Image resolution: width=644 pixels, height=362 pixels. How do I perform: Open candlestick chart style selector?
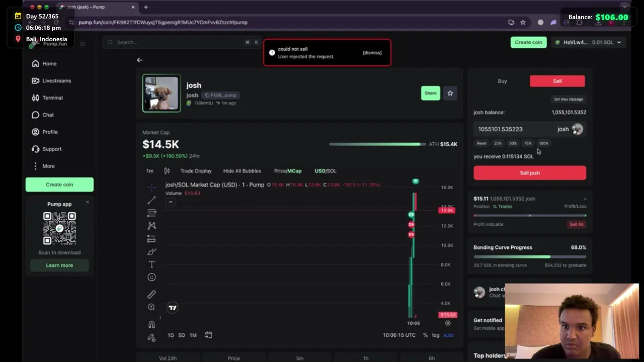(167, 171)
